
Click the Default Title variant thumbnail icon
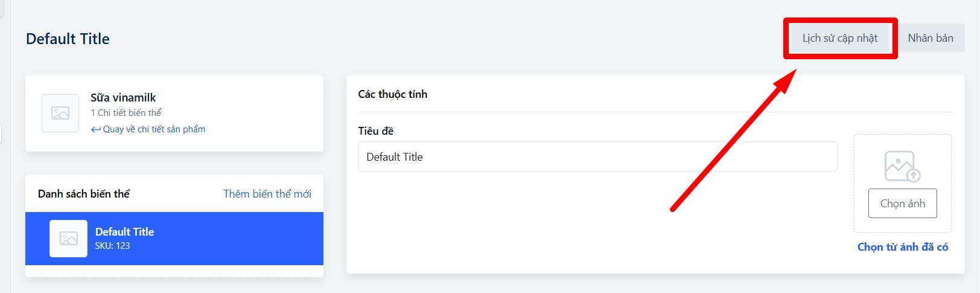tap(68, 239)
